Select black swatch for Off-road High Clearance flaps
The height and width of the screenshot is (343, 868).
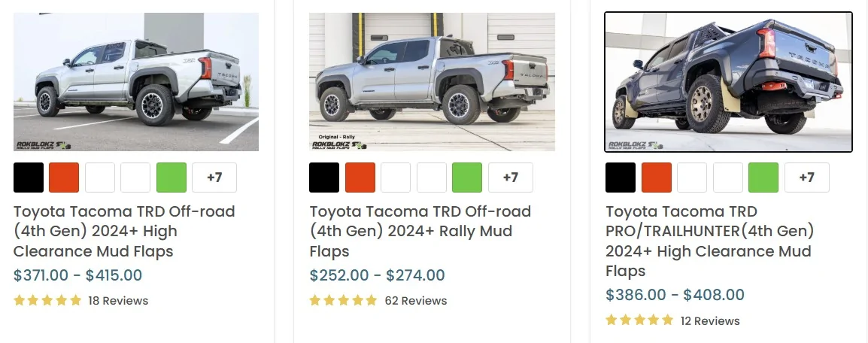click(x=29, y=178)
